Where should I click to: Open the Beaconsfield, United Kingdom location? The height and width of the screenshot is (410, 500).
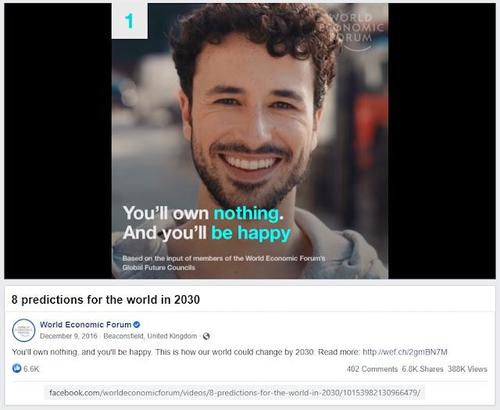point(150,336)
